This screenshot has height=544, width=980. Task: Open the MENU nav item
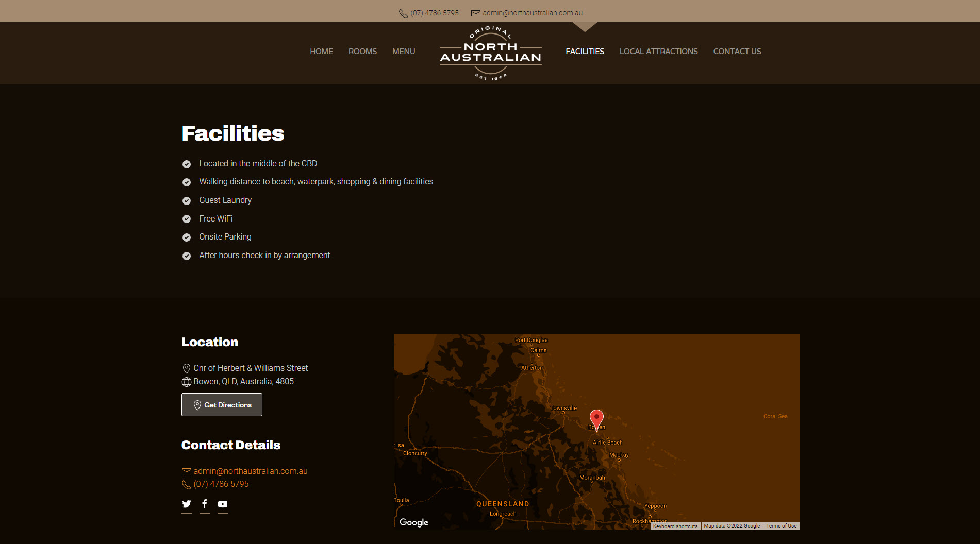(404, 52)
